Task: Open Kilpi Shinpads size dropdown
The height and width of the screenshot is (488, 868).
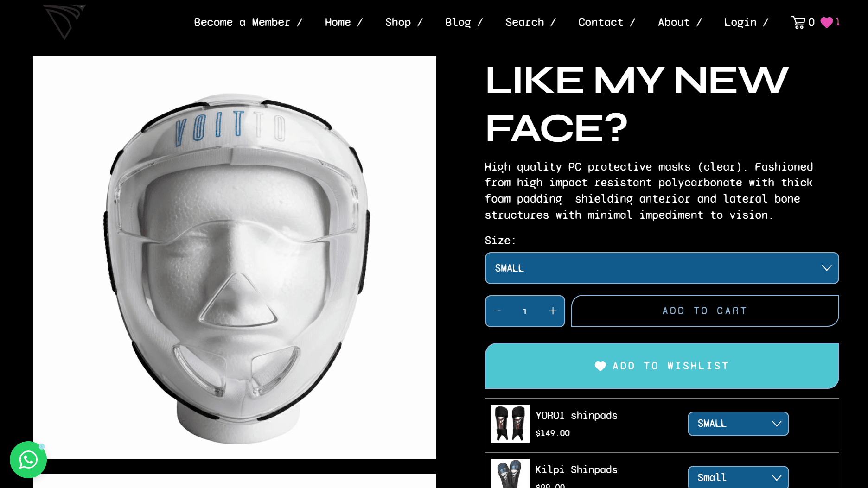Action: (x=738, y=477)
